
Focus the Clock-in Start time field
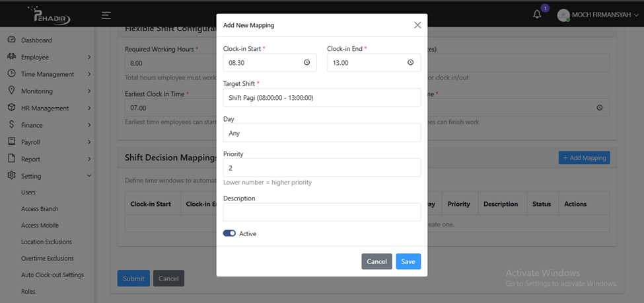tap(270, 62)
